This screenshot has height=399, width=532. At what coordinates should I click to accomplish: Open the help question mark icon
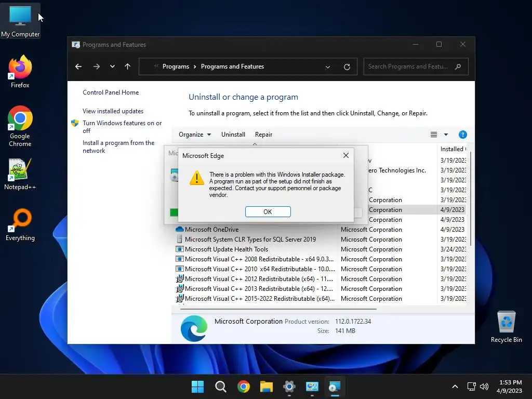pyautogui.click(x=462, y=135)
